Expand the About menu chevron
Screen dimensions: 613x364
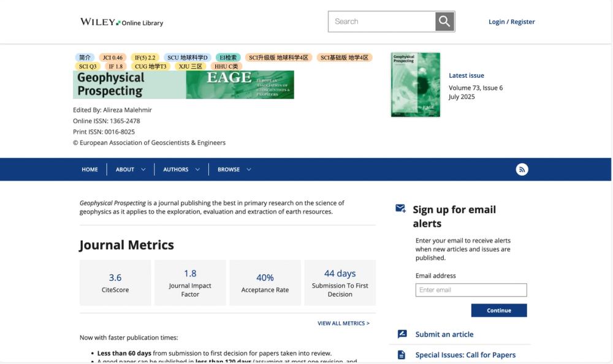coord(143,169)
